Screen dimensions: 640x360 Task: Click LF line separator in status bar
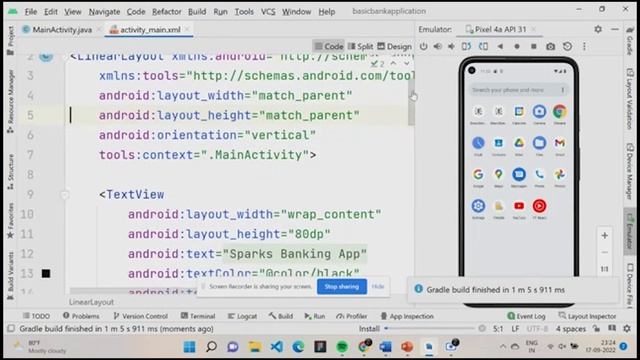pyautogui.click(x=515, y=329)
